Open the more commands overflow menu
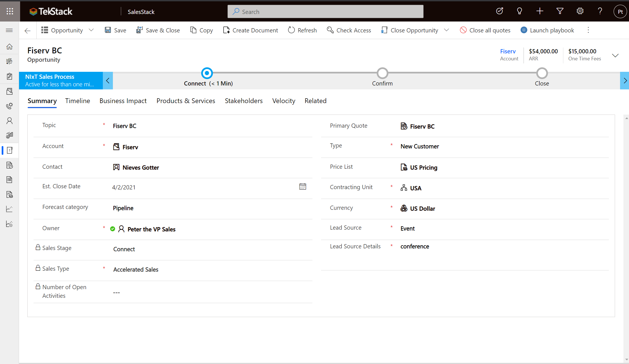Viewport: 629px width, 364px height. (x=588, y=30)
